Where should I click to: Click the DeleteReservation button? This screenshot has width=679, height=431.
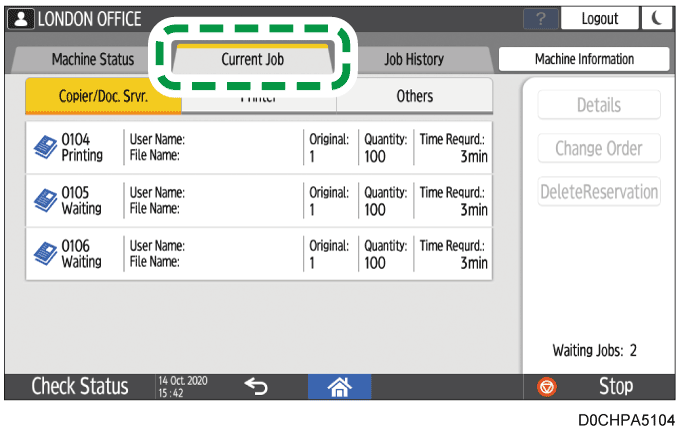click(599, 192)
